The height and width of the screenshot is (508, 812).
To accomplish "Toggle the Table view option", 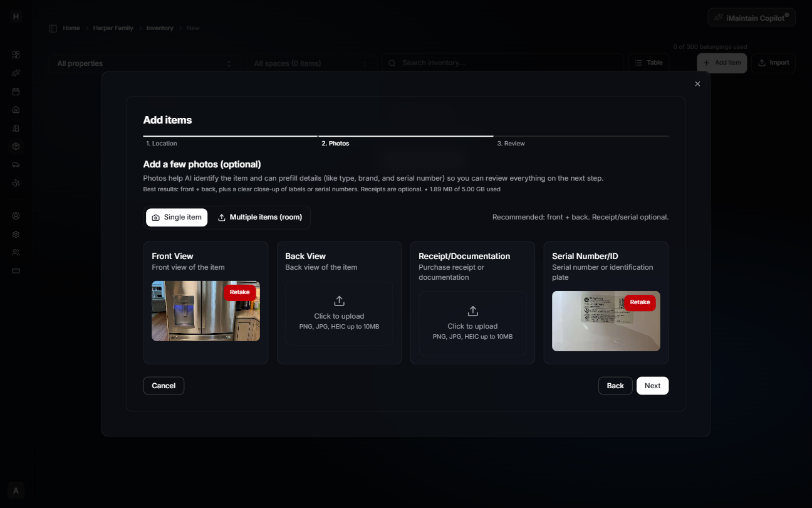I will [x=648, y=63].
